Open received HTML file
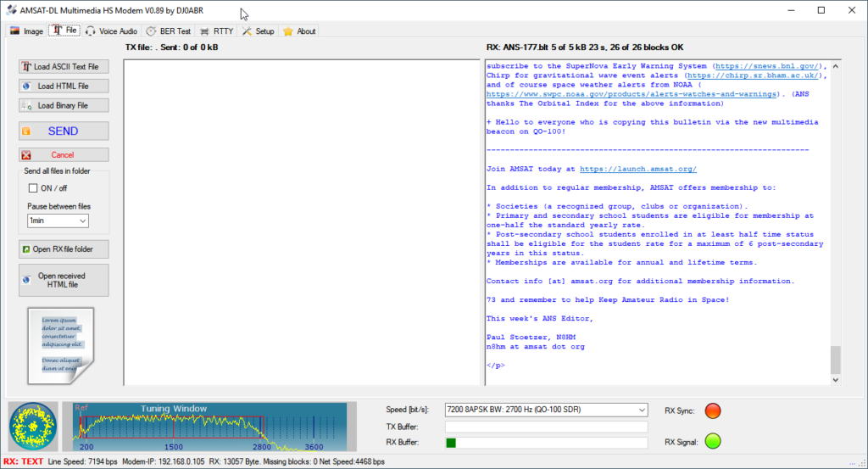The width and height of the screenshot is (868, 469). click(x=64, y=280)
